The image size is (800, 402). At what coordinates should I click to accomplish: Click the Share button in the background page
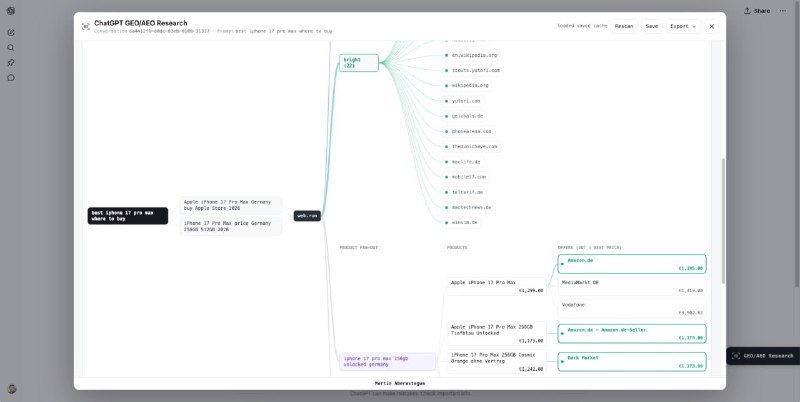[757, 11]
